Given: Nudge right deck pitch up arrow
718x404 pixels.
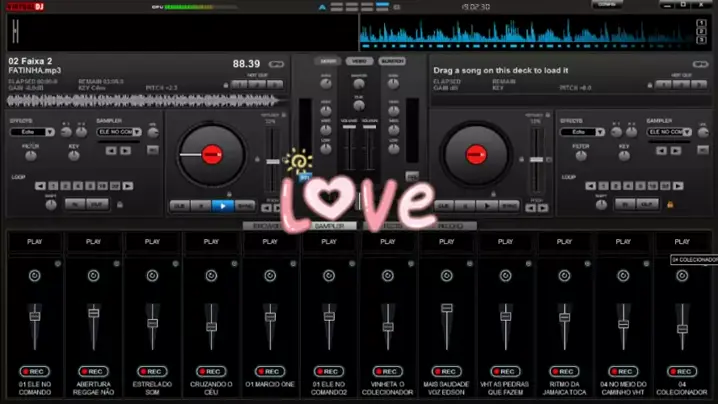Looking at the screenshot, I should point(543,208).
